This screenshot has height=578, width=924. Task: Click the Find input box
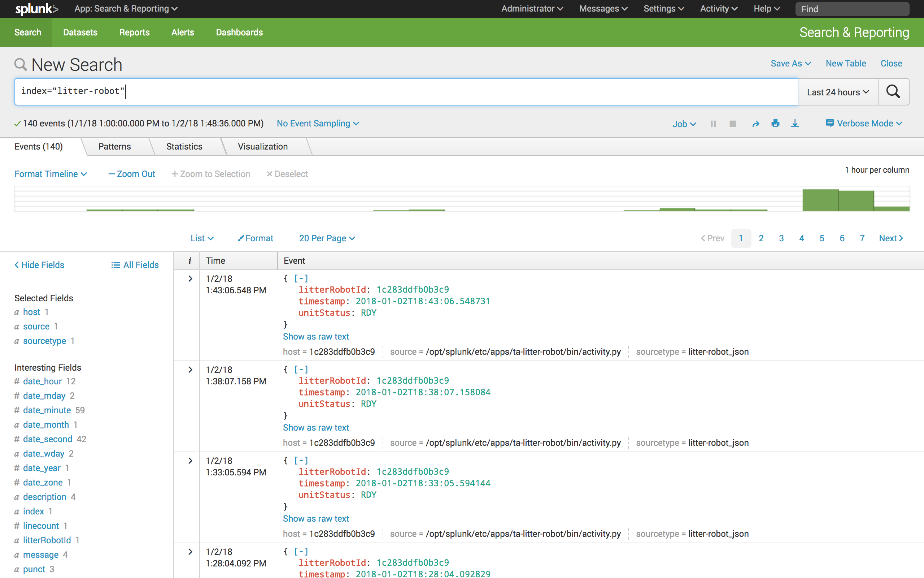click(852, 9)
